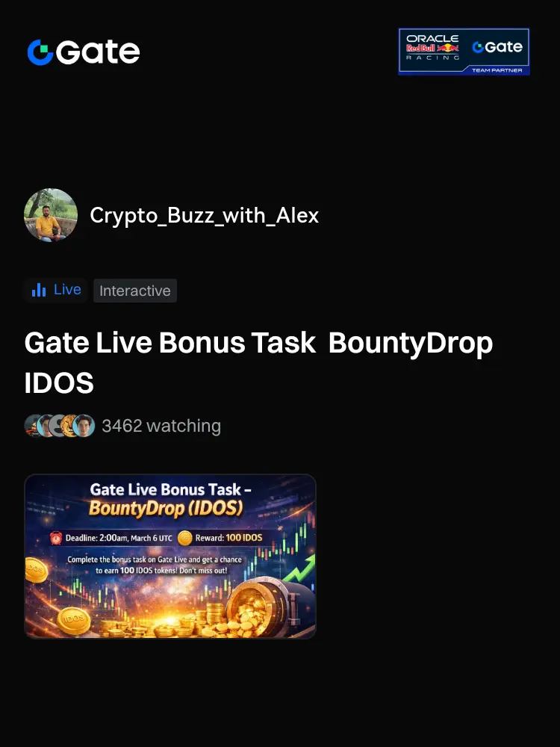Screen dimensions: 560x747
Task: Click the Reward: 100 IDOS text
Action: click(x=228, y=538)
